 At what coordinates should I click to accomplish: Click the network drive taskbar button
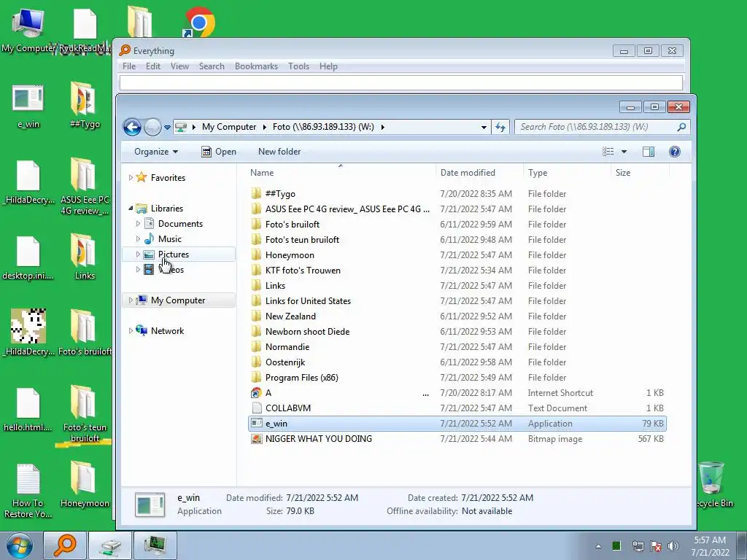pos(111,545)
